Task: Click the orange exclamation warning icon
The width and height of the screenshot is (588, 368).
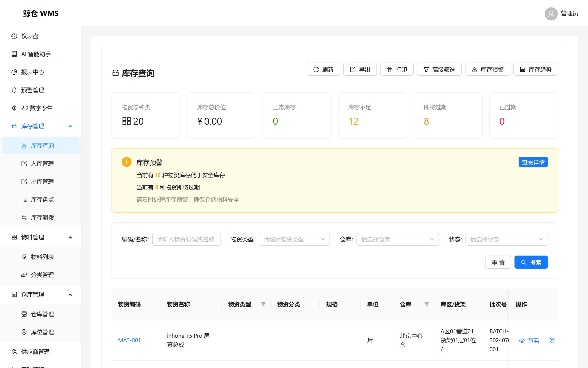Action: [127, 162]
